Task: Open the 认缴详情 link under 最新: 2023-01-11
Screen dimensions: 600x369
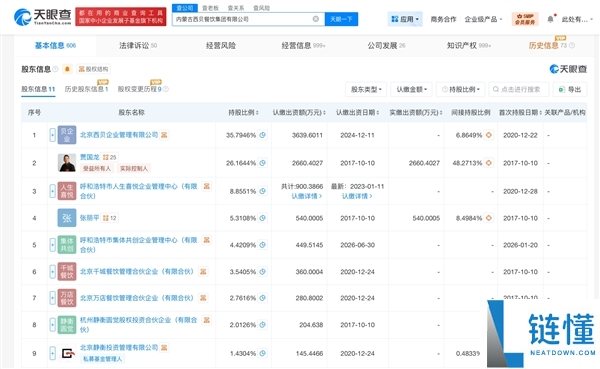Action: [x=357, y=196]
